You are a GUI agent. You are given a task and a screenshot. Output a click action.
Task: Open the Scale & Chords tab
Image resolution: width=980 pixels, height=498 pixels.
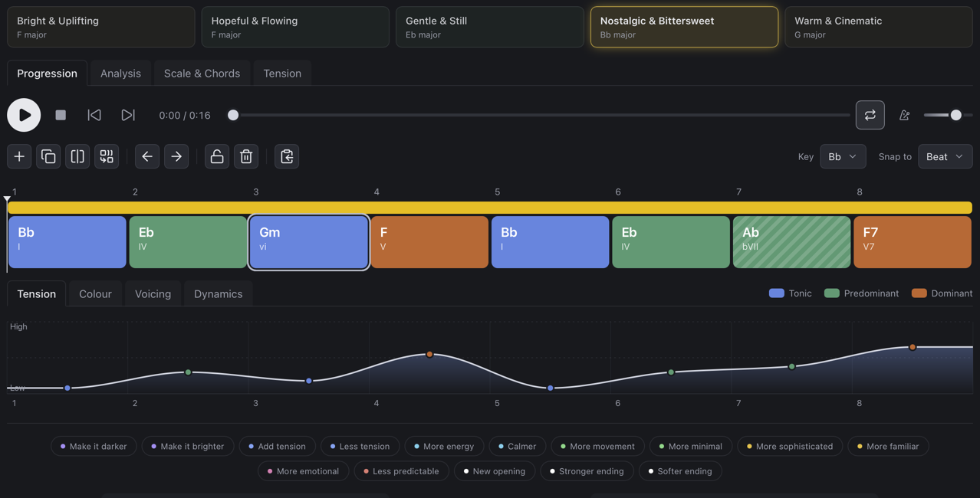(202, 74)
